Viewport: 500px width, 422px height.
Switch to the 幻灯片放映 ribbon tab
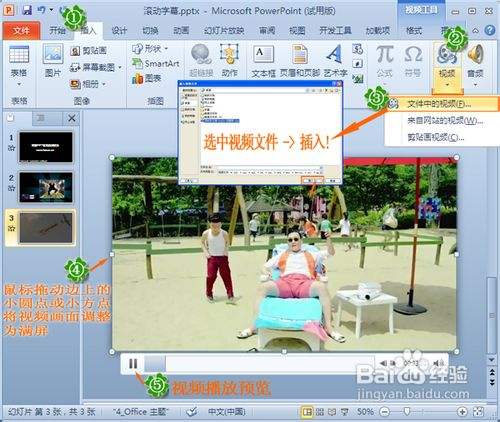224,31
